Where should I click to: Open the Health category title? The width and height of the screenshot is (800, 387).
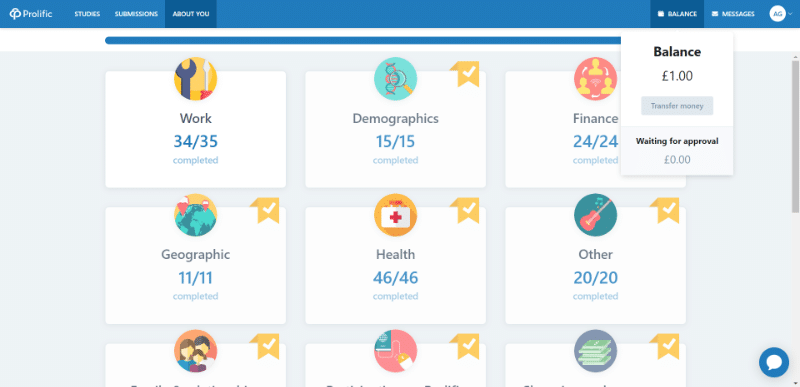[395, 254]
